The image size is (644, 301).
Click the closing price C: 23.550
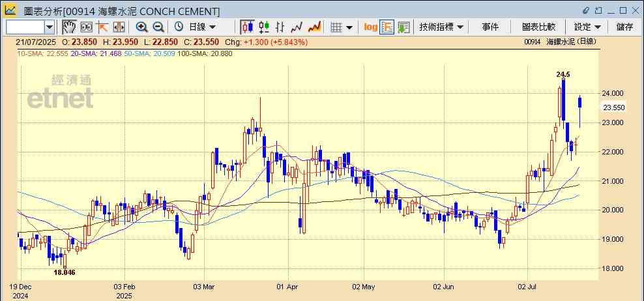202,42
